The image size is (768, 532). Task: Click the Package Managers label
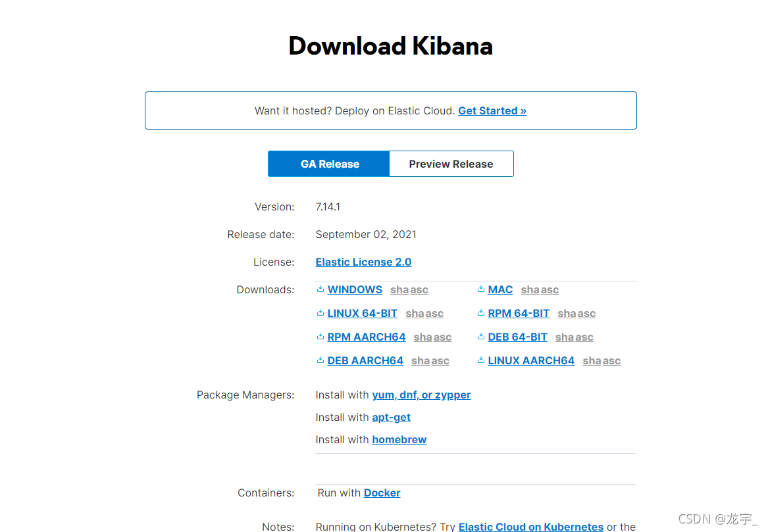245,395
